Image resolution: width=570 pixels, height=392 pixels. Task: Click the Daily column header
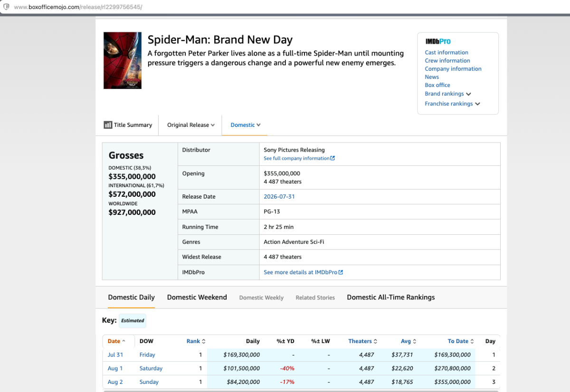tap(253, 341)
